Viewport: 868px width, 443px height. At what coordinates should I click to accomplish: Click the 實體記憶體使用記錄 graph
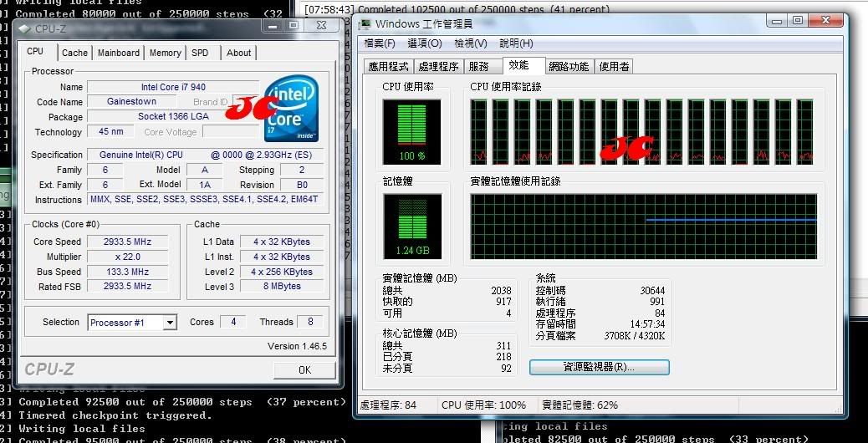coord(644,227)
